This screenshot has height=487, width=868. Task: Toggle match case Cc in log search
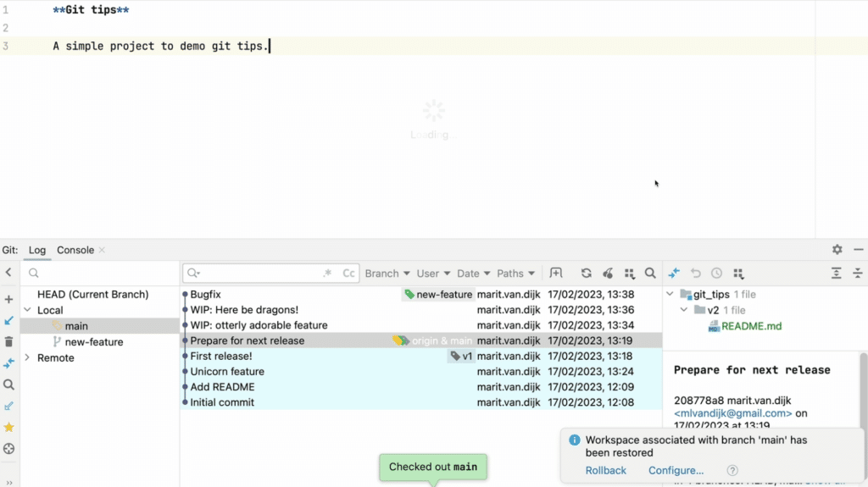point(348,274)
